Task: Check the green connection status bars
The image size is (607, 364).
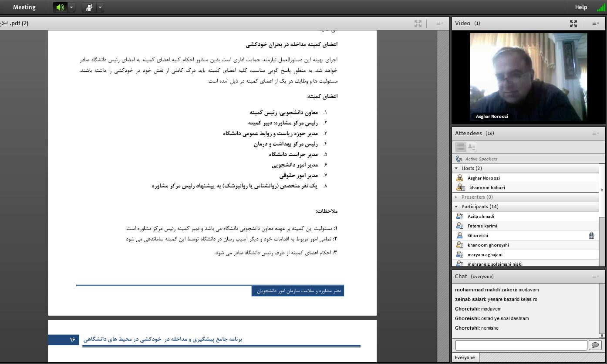Action: [x=601, y=7]
